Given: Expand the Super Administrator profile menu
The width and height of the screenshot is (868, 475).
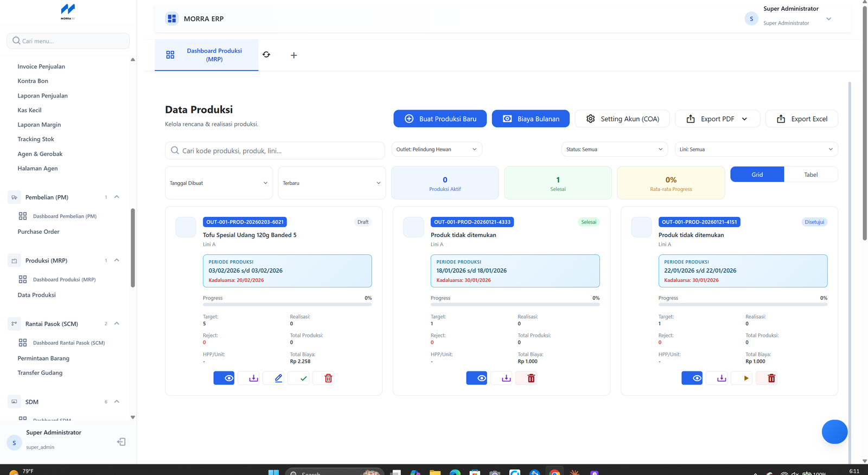Looking at the screenshot, I should pos(828,19).
